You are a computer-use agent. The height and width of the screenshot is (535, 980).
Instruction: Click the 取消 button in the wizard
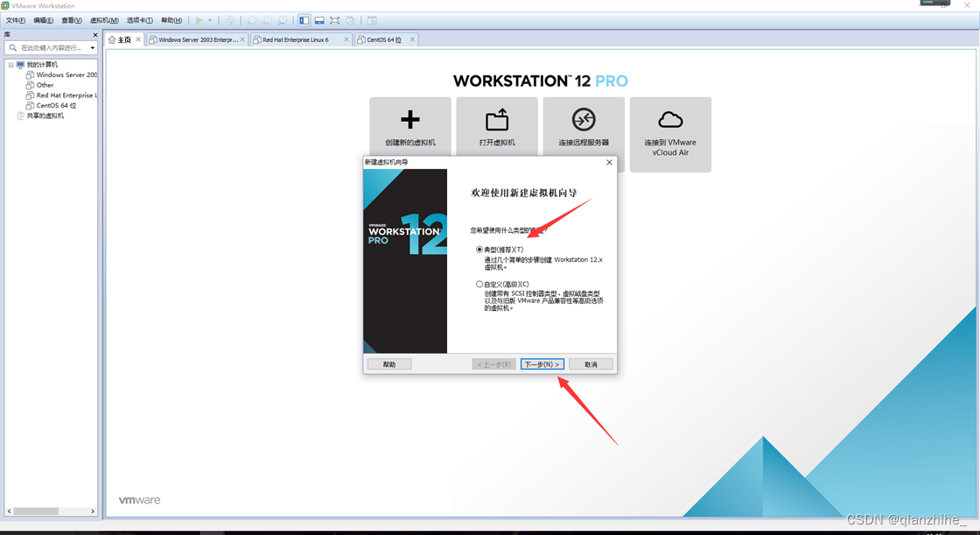click(x=591, y=364)
